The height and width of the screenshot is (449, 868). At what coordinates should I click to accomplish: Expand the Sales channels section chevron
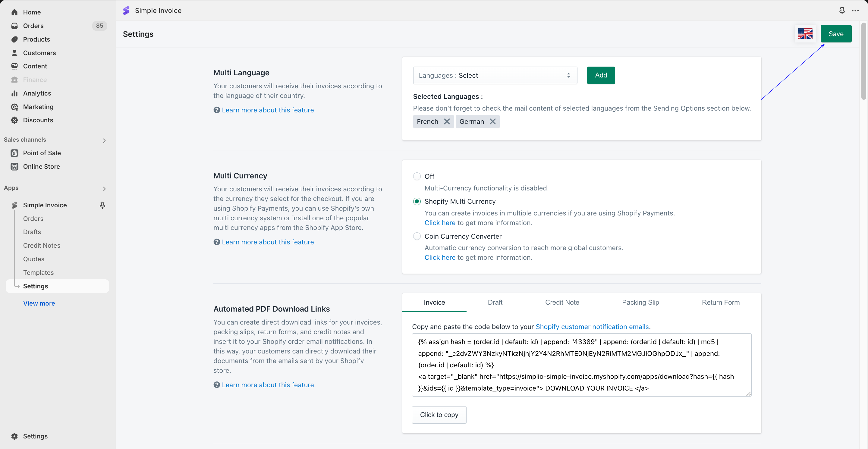coord(104,140)
